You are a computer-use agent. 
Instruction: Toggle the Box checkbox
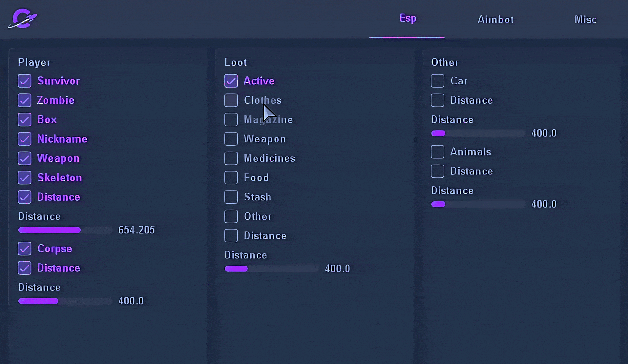click(x=25, y=120)
